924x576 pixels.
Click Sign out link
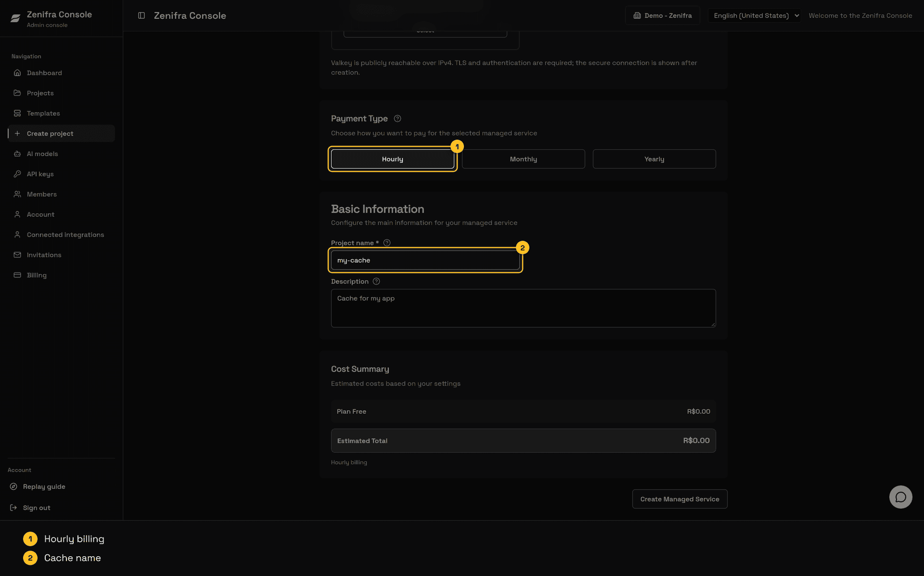coord(37,508)
